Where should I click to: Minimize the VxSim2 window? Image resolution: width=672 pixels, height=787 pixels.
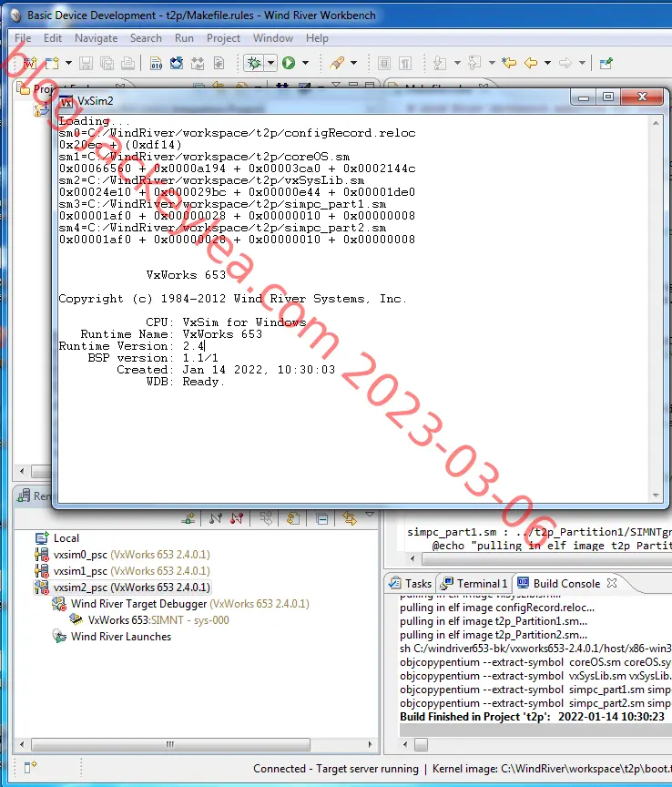click(x=584, y=97)
